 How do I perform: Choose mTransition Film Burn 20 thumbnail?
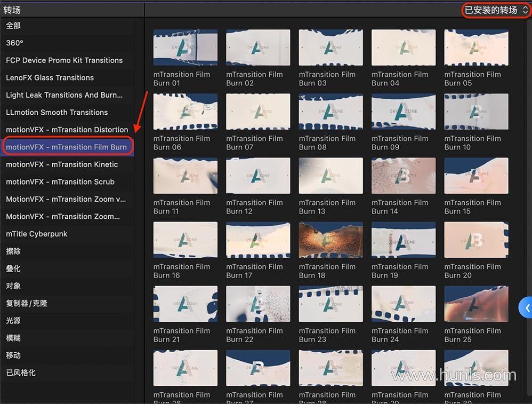pyautogui.click(x=477, y=240)
